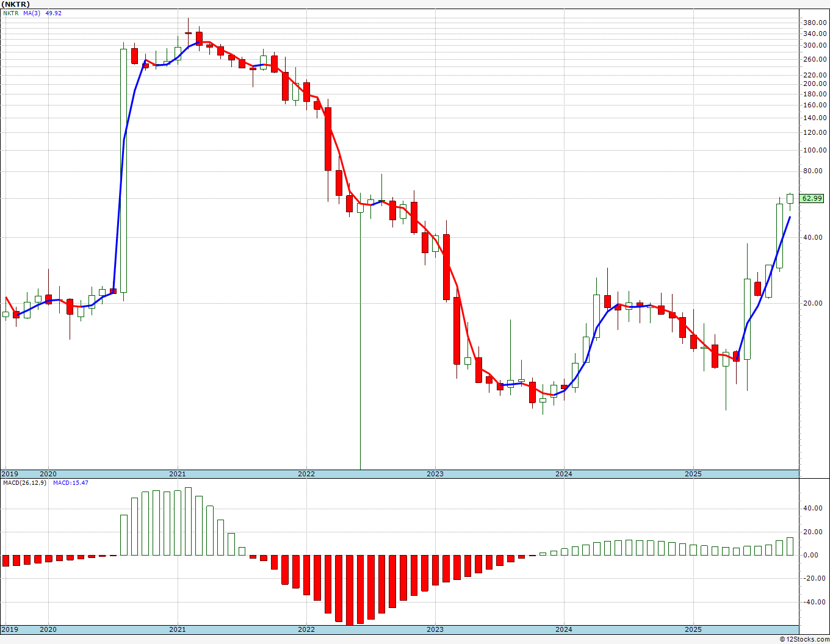The image size is (830, 644).
Task: Select the 2025 marker on price timeline
Action: (693, 474)
